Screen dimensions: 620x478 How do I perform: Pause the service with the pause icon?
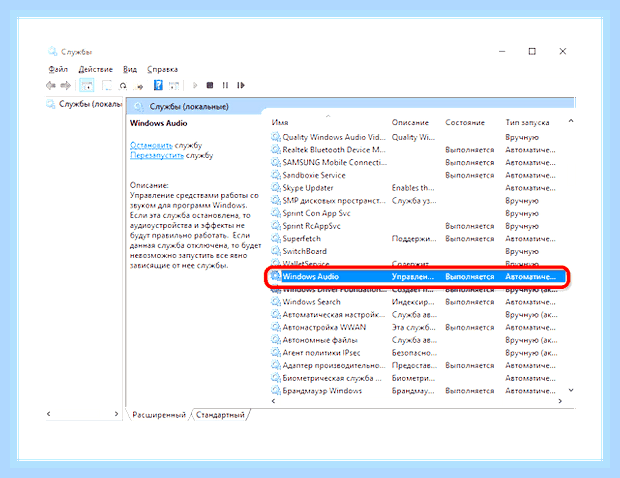225,85
